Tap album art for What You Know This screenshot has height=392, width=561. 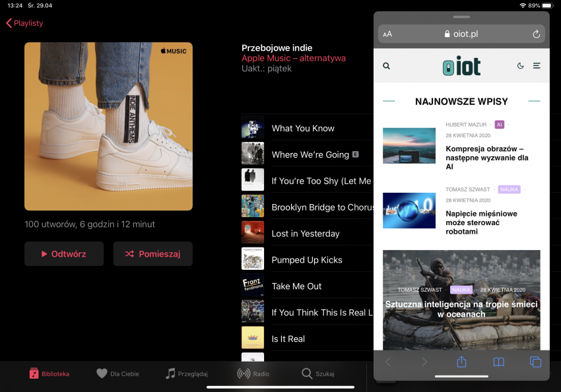253,127
